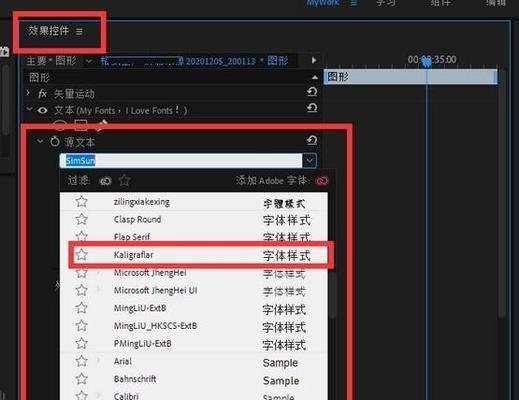Image resolution: width=519 pixels, height=400 pixels.
Task: Open the 效果控件 panel menu icon
Action: point(79,32)
